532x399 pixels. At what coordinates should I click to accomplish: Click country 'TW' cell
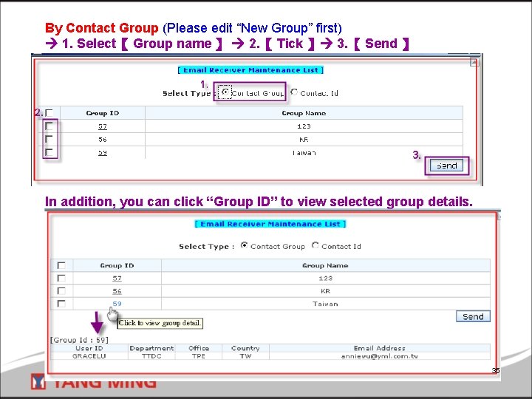pos(245,356)
